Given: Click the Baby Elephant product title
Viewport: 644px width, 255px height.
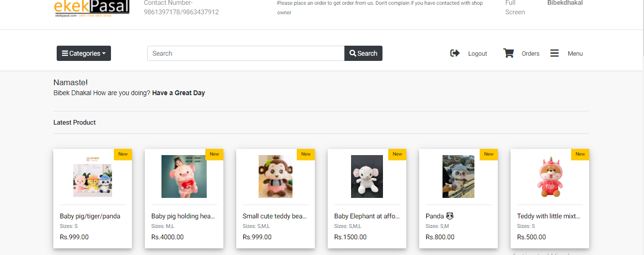Looking at the screenshot, I should tap(367, 216).
